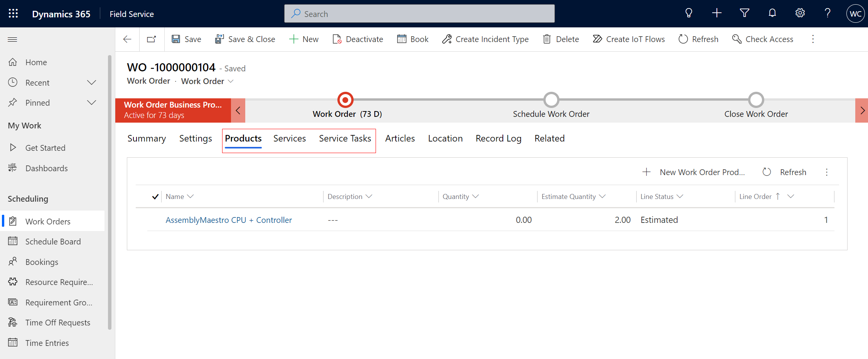
Task: Toggle the select all rows checkmark
Action: (155, 197)
